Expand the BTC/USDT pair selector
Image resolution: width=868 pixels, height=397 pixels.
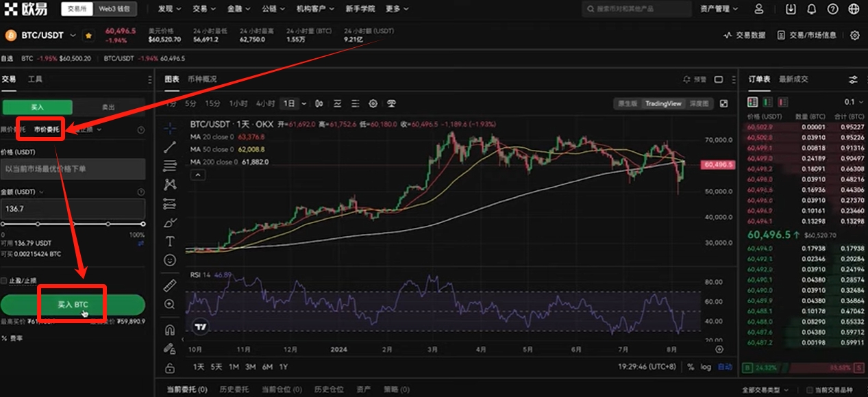pos(73,35)
